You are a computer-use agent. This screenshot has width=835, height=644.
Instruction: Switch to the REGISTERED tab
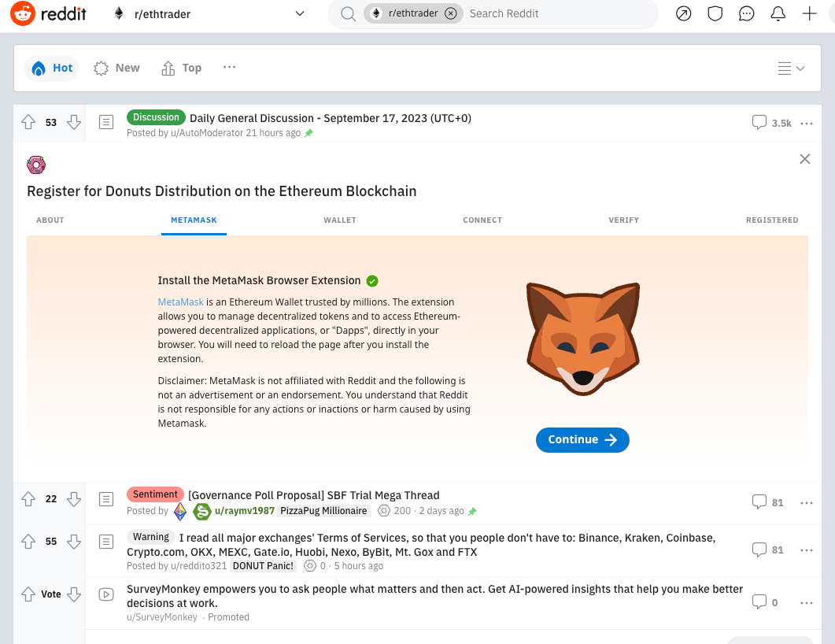772,220
